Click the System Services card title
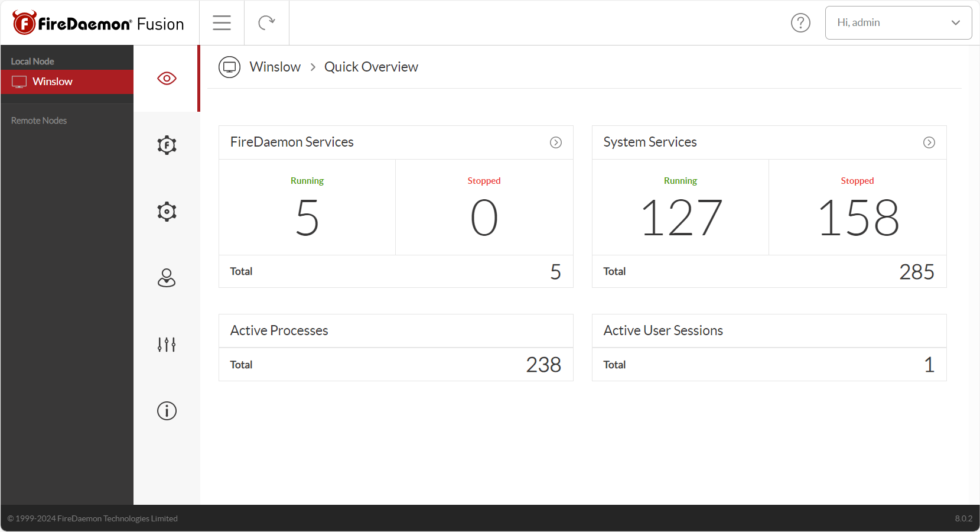 (650, 142)
